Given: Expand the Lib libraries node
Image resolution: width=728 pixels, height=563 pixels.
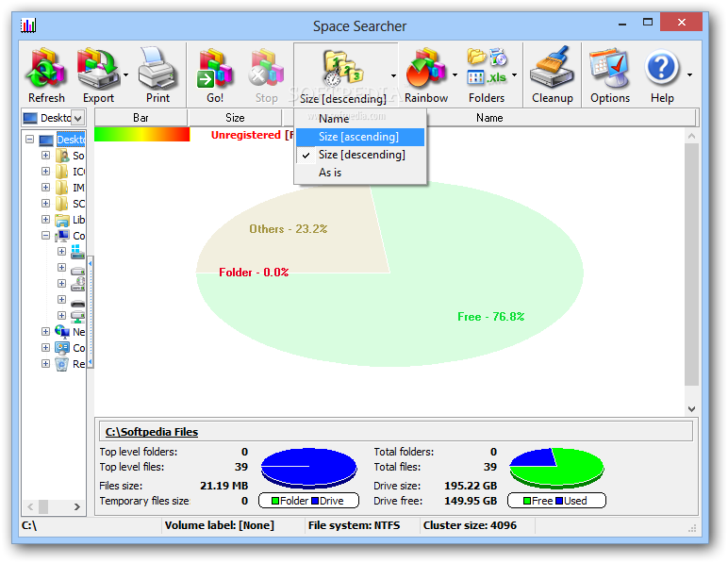Looking at the screenshot, I should [x=45, y=219].
